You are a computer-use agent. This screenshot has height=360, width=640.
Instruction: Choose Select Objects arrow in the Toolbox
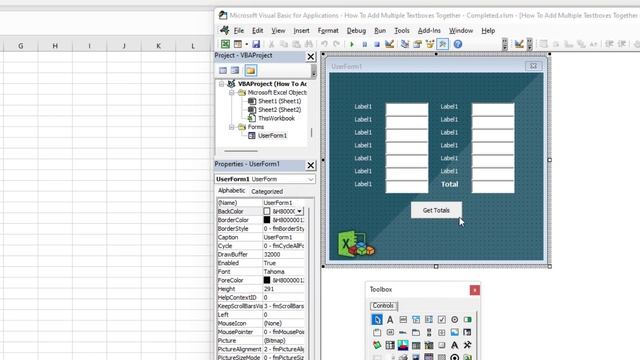click(377, 320)
